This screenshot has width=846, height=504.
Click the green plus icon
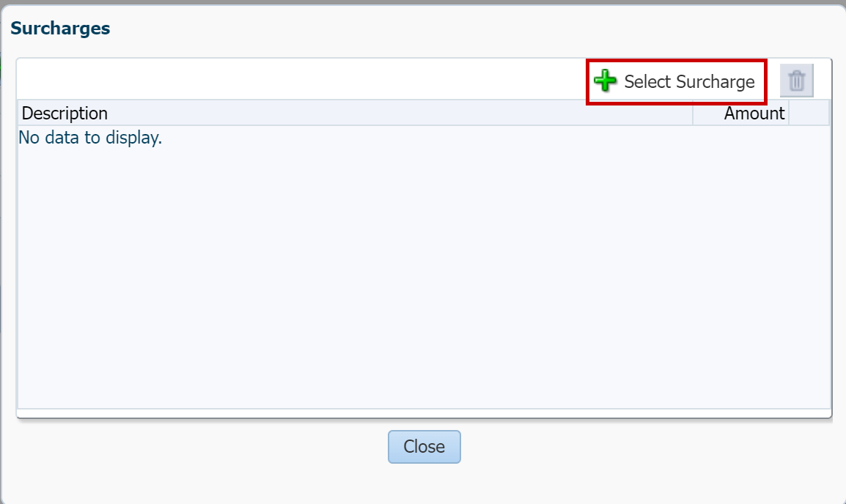(x=605, y=81)
